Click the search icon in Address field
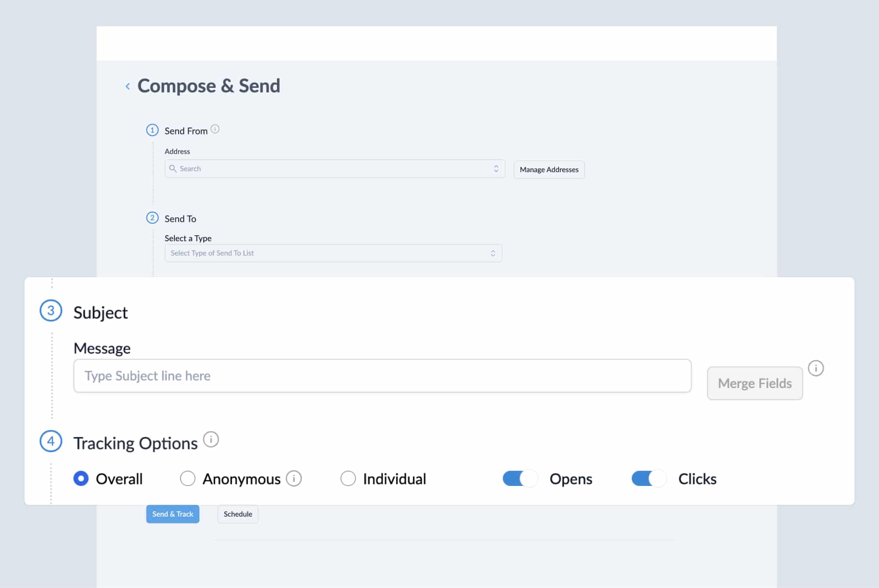This screenshot has height=588, width=879. [174, 168]
